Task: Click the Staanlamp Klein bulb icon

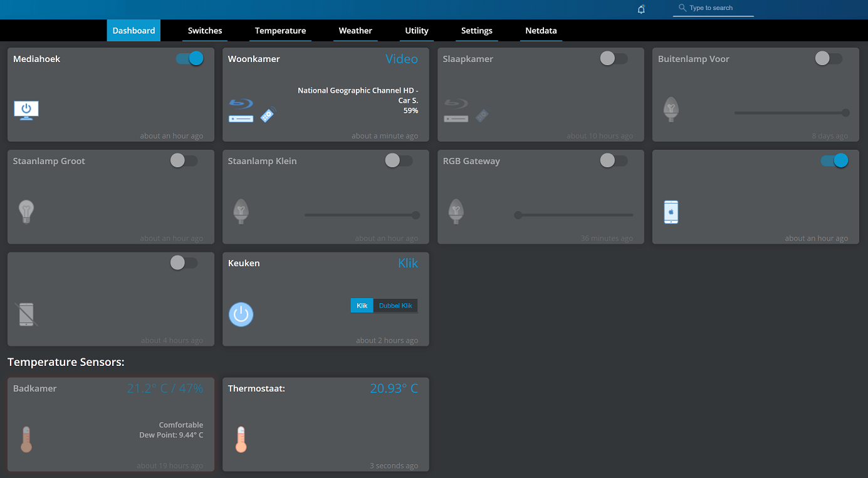Action: click(x=241, y=212)
